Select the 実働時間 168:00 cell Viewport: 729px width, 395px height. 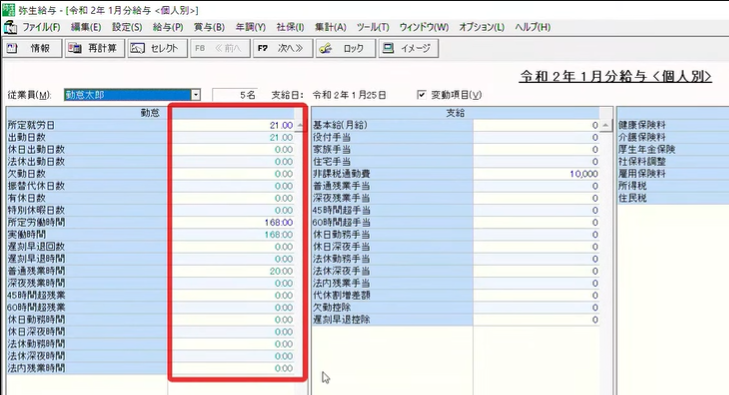click(232, 235)
